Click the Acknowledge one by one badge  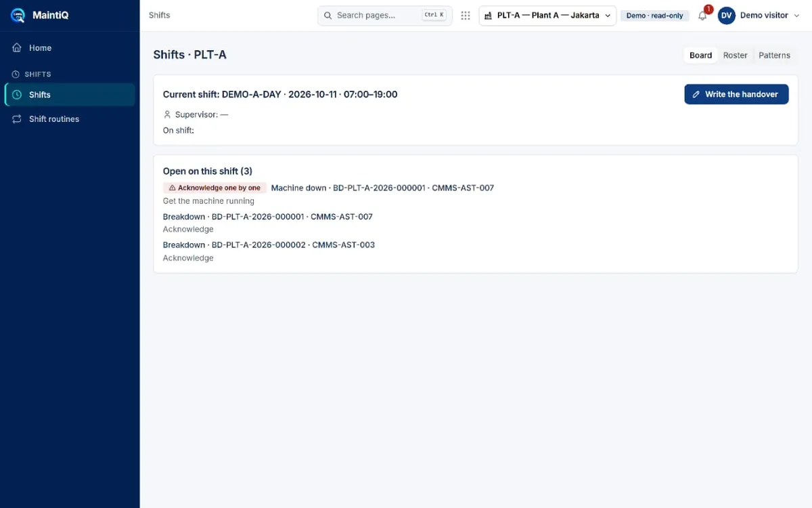pyautogui.click(x=215, y=188)
